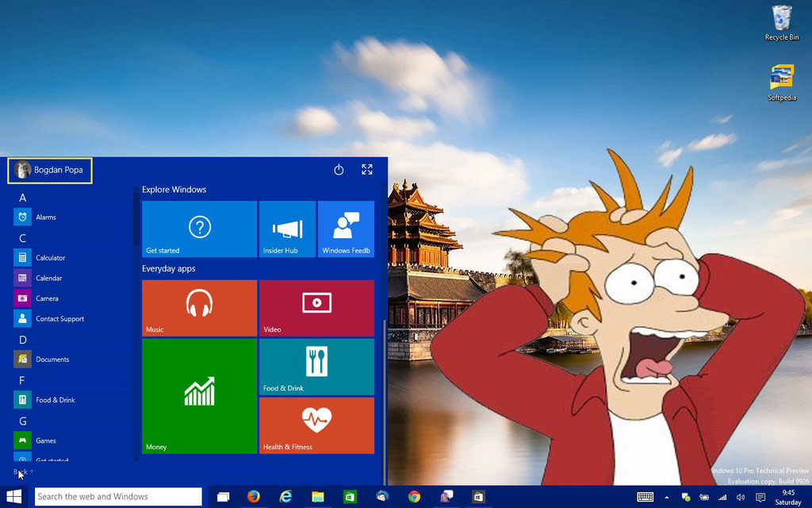Image resolution: width=812 pixels, height=508 pixels.
Task: Open Pidgin messenger from the taskbar
Action: pyautogui.click(x=446, y=497)
